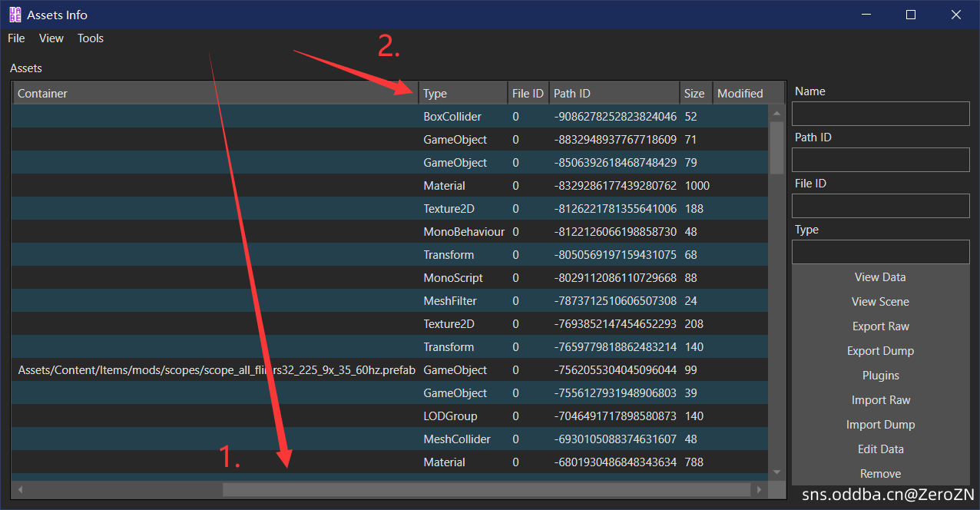Open the View menu
Screen dimensions: 980x510
pyautogui.click(x=51, y=38)
